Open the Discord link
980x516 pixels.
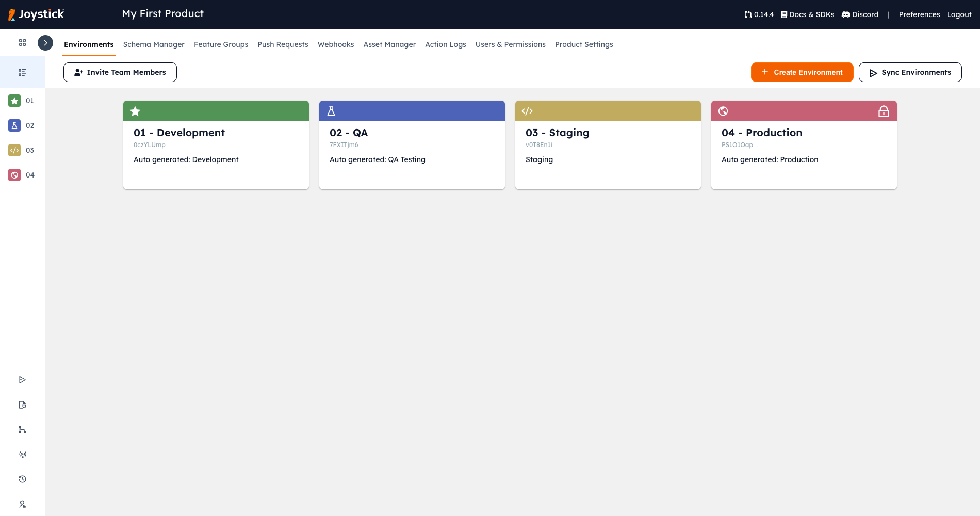point(860,14)
